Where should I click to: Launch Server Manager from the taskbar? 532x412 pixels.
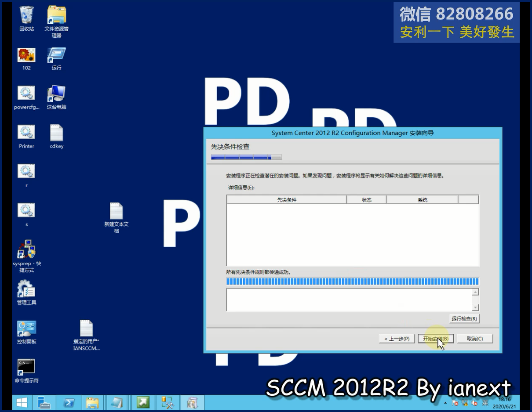pyautogui.click(x=44, y=402)
